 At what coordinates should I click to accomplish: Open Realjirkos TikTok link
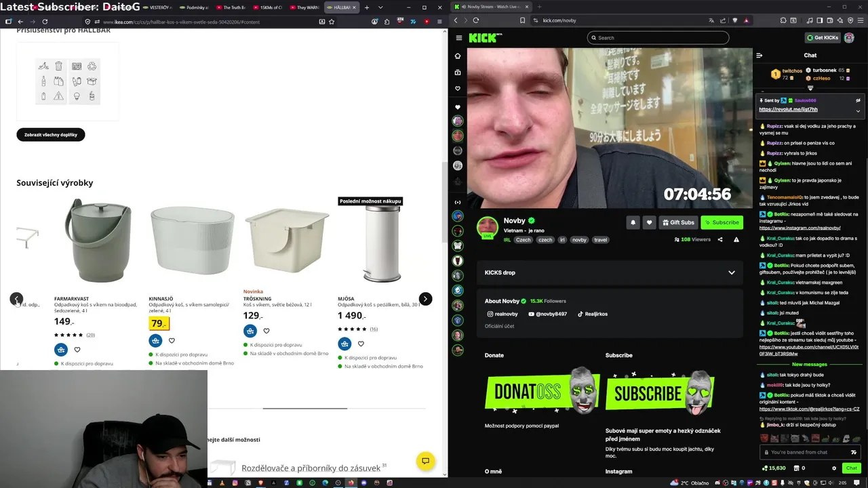click(593, 314)
